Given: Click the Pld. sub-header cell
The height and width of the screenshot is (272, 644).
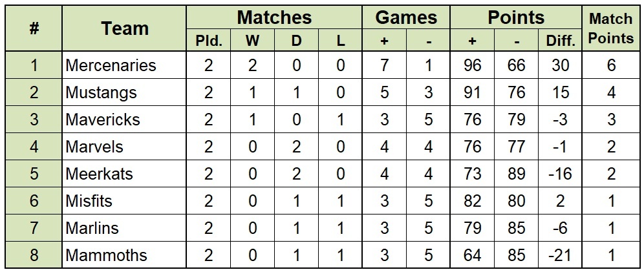Looking at the screenshot, I should click(x=209, y=40).
